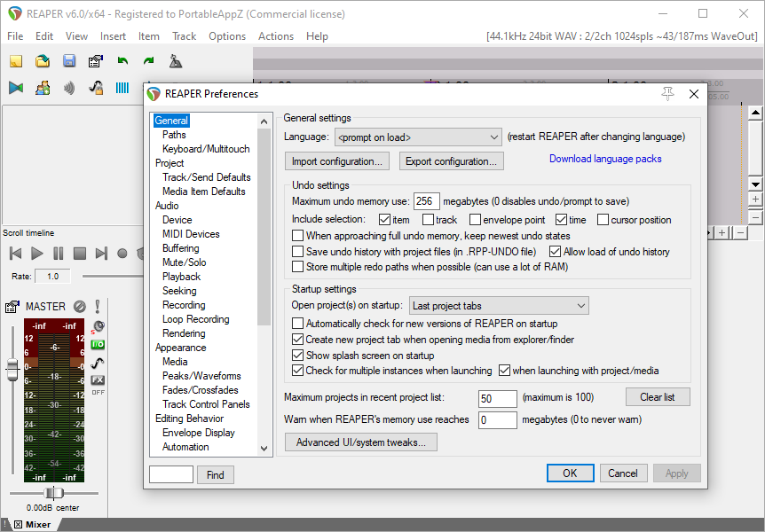The image size is (765, 532).
Task: Toggle the auto-crossfade toolbar icon
Action: point(16,88)
